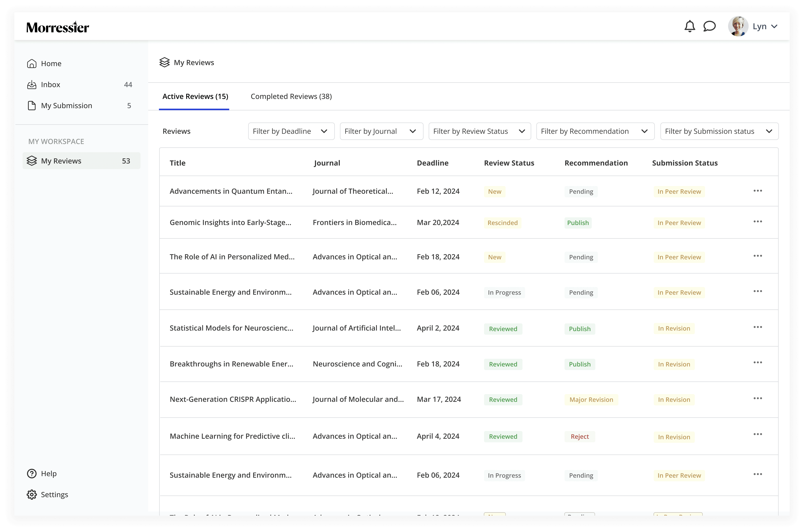
Task: Open the Filter by Review Status dropdown
Action: 480,131
